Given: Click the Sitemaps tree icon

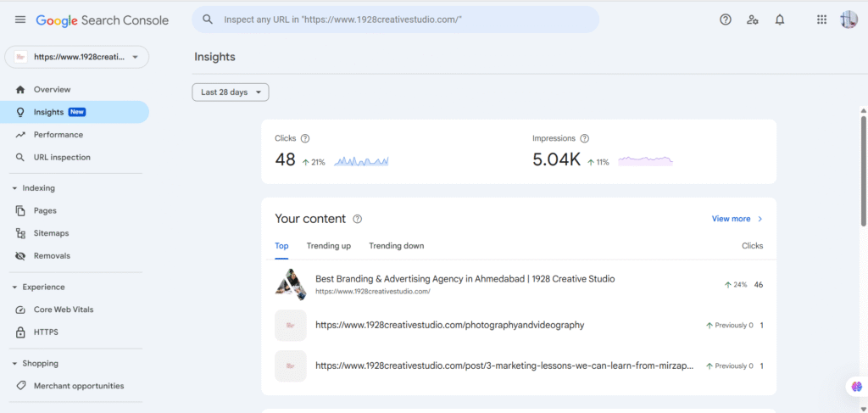Looking at the screenshot, I should [x=20, y=233].
